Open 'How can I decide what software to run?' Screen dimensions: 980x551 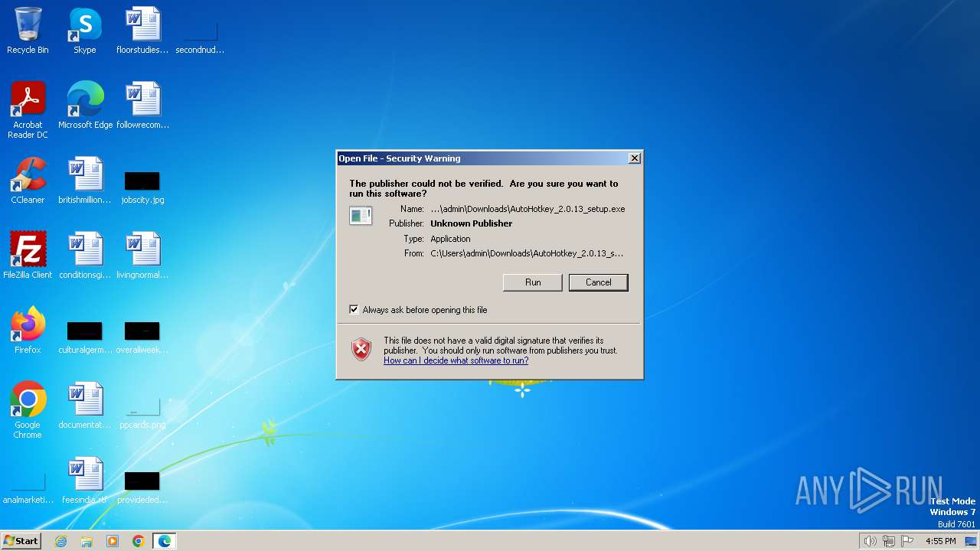[x=456, y=360]
